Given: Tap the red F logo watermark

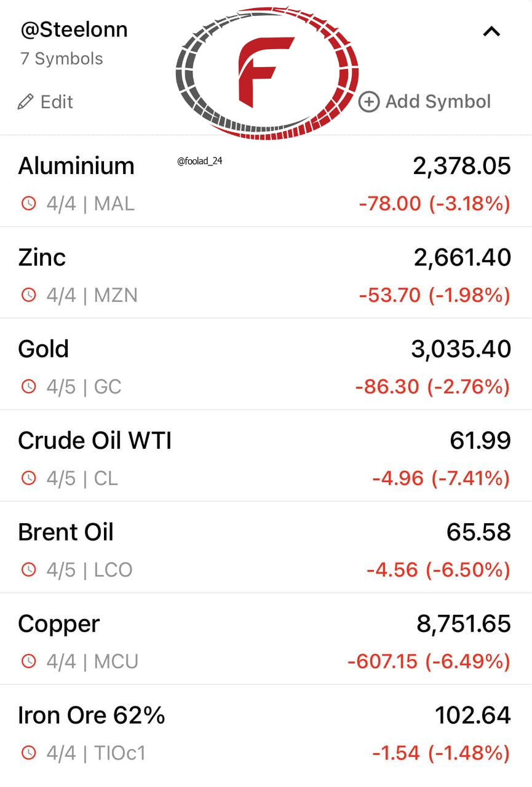Looking at the screenshot, I should [266, 72].
